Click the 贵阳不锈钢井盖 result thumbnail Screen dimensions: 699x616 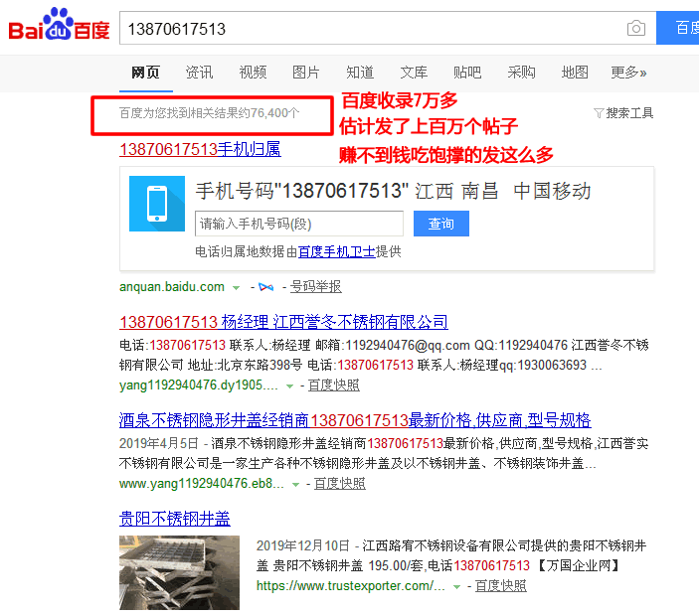tap(179, 572)
